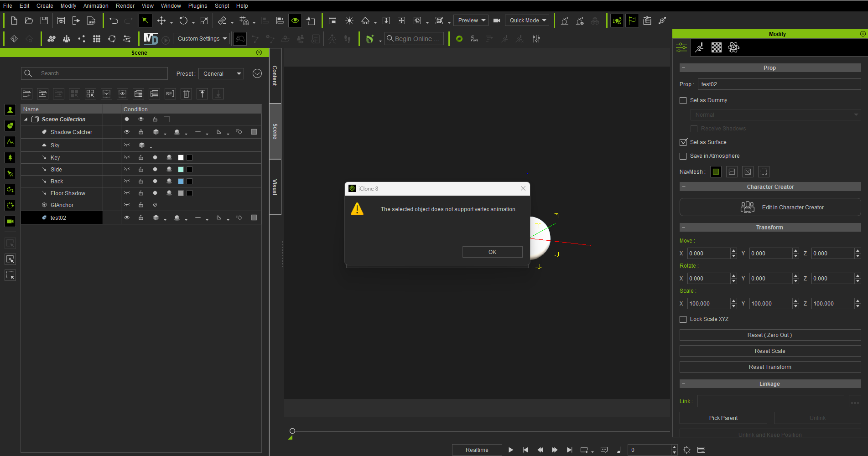Open the Preset General dropdown
The height and width of the screenshot is (456, 868).
(x=221, y=74)
